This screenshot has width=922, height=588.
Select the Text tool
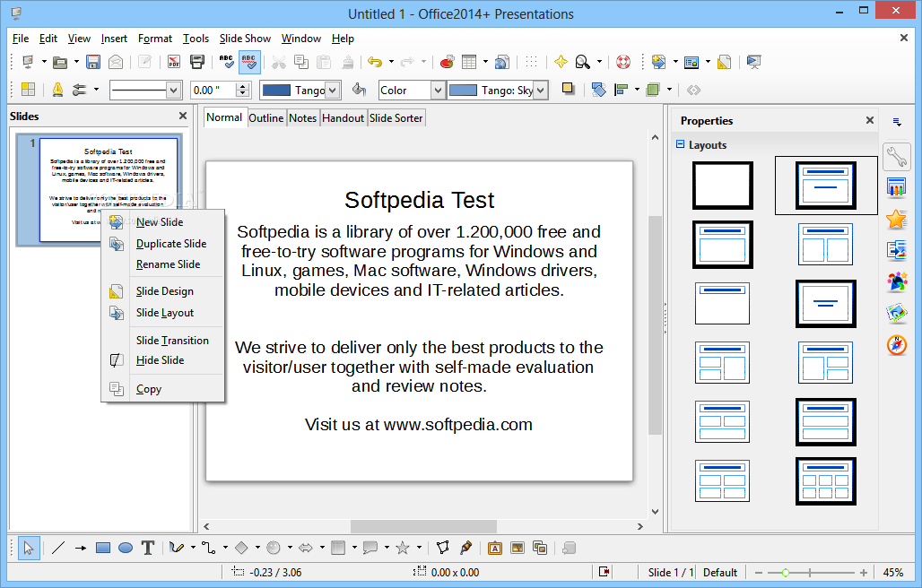coord(148,548)
